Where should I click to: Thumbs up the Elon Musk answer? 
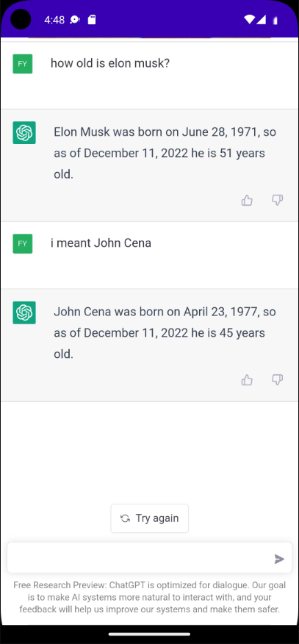point(247,200)
